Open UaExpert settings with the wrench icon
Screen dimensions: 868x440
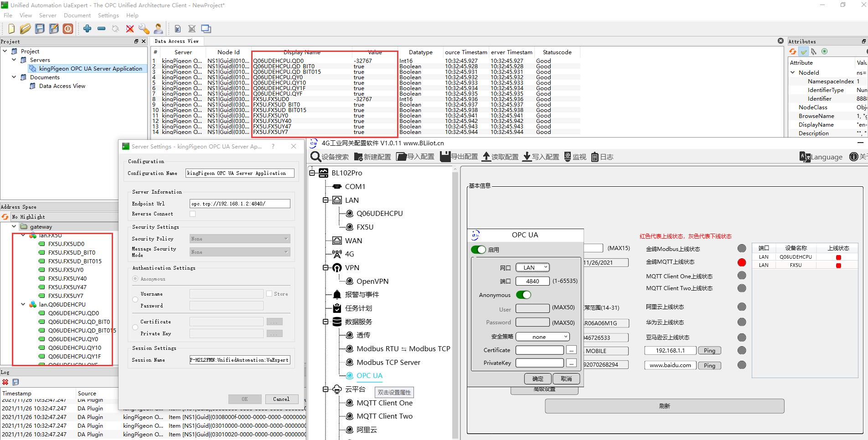click(x=144, y=28)
